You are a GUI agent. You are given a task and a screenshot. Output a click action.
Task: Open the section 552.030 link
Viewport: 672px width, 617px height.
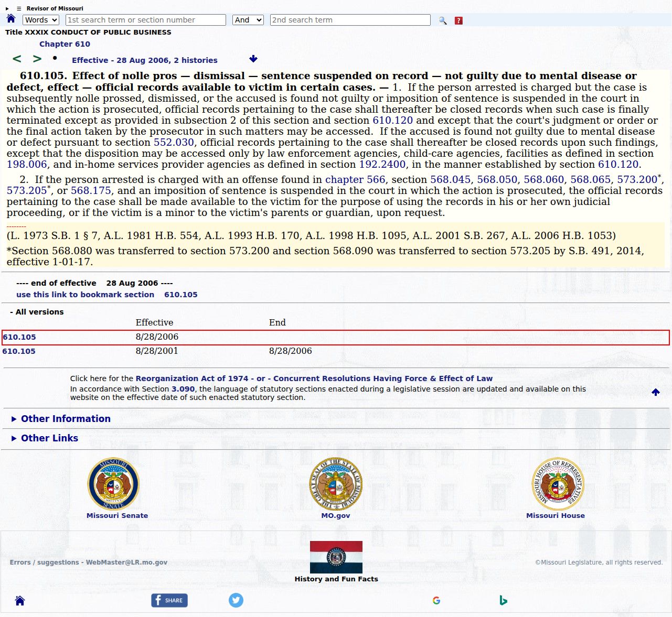click(174, 143)
